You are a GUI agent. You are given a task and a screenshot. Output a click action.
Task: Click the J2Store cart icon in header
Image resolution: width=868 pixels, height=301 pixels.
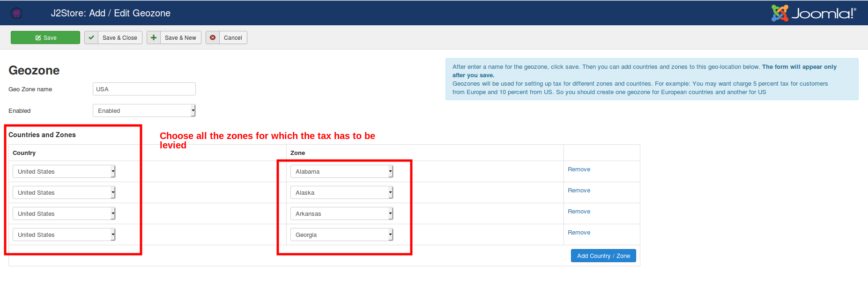pos(16,13)
